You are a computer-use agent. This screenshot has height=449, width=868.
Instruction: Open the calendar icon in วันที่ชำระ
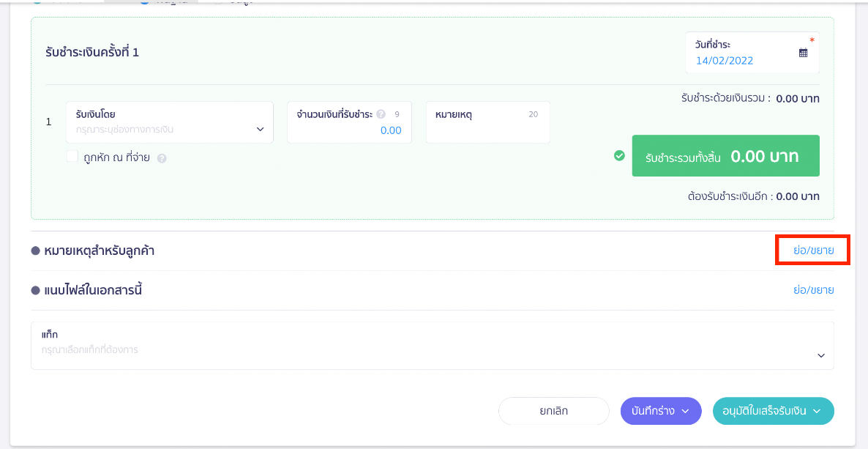(x=803, y=53)
